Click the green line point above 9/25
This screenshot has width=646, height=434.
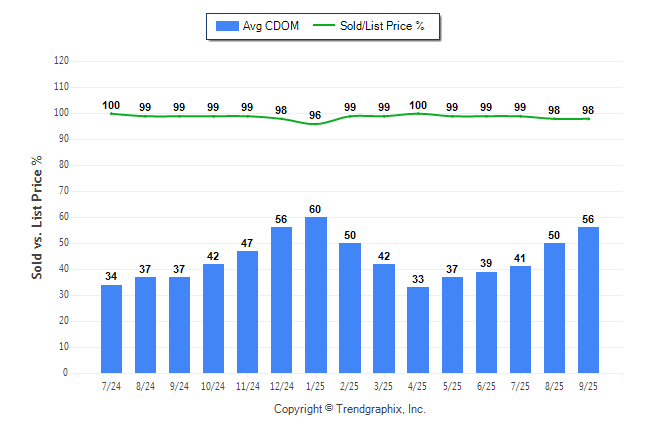tap(587, 119)
